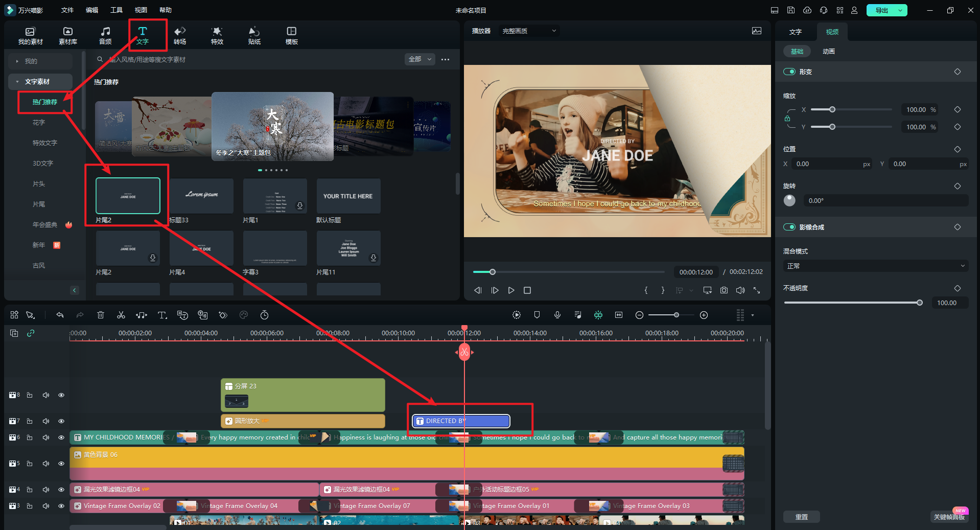Screen dimensions: 980x530
Task: Click the split scissors icon in timeline toolbar
Action: pos(121,315)
